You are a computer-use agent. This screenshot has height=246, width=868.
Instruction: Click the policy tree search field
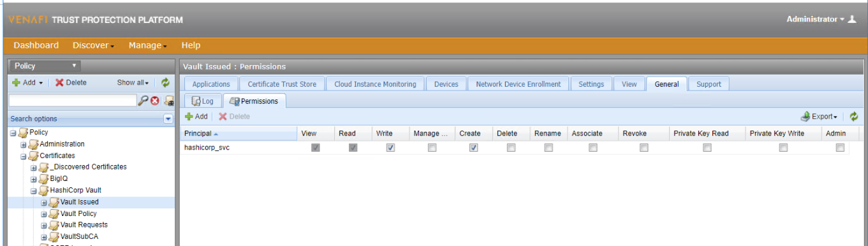pos(73,101)
